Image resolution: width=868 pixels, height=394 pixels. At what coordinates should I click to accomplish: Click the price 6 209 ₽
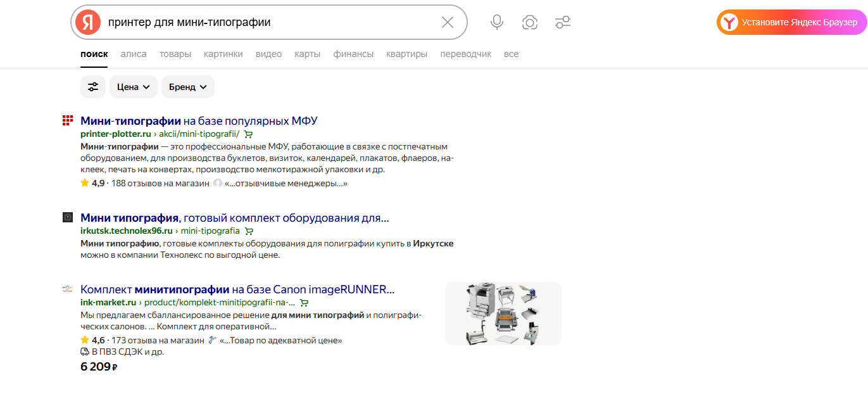point(99,366)
